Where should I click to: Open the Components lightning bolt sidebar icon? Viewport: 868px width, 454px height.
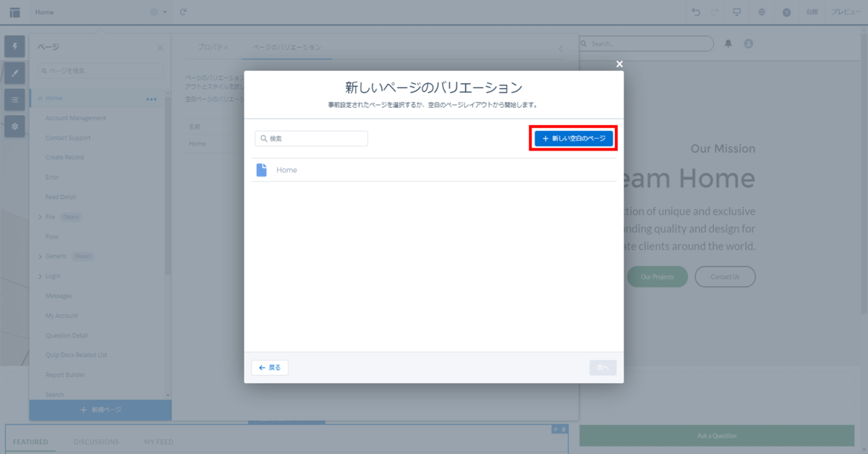tap(14, 46)
